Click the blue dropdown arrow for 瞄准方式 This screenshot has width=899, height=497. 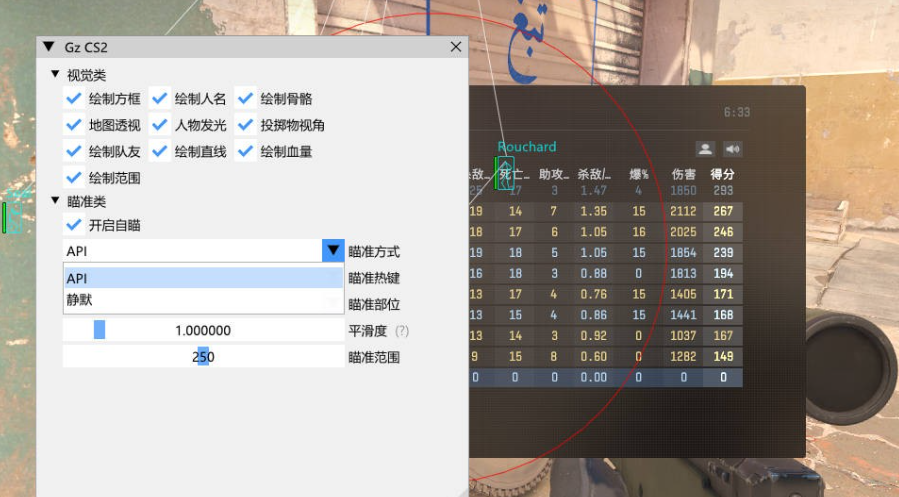coord(333,251)
